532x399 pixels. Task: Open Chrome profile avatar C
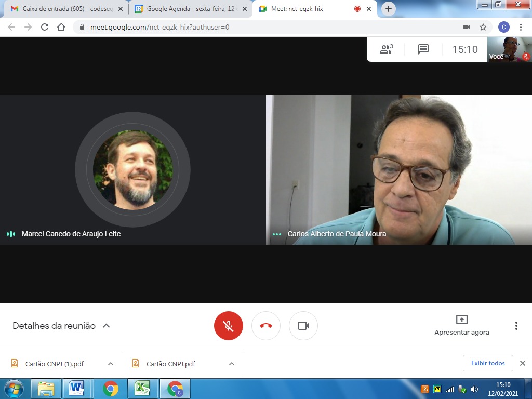504,27
